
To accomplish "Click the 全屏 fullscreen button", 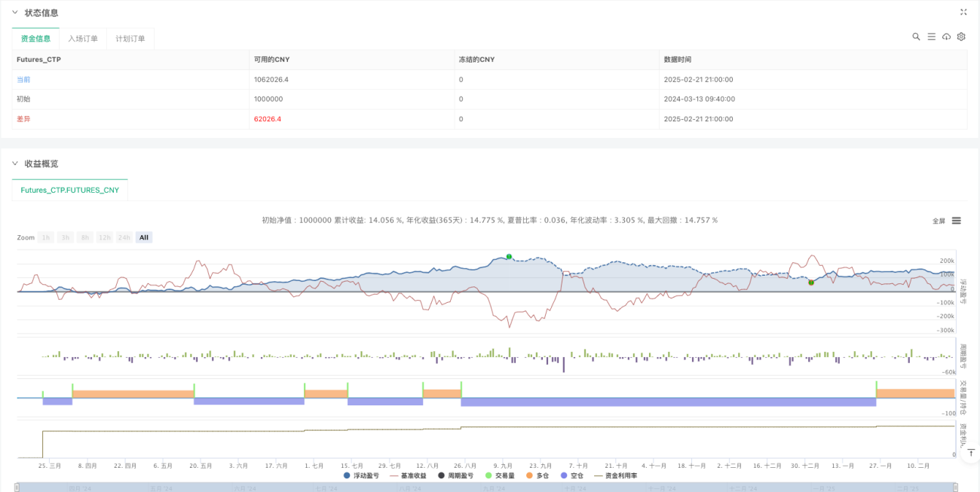I will (939, 221).
